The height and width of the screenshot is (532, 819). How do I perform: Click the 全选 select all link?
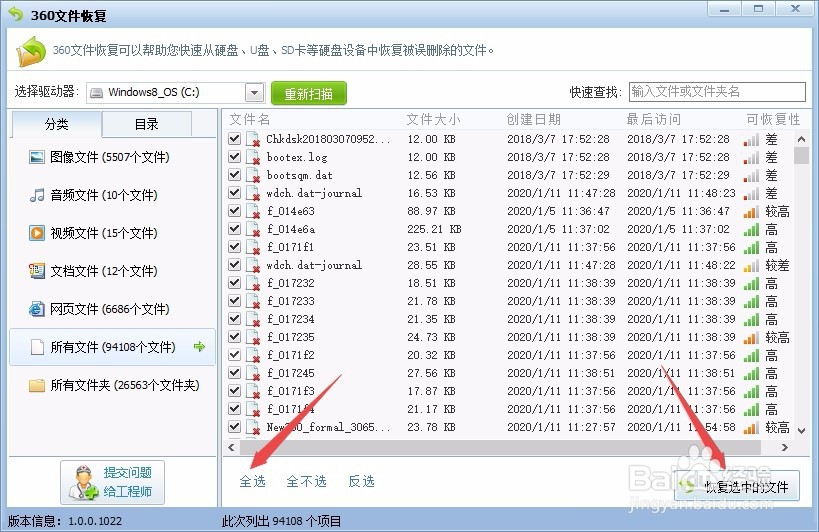(252, 481)
